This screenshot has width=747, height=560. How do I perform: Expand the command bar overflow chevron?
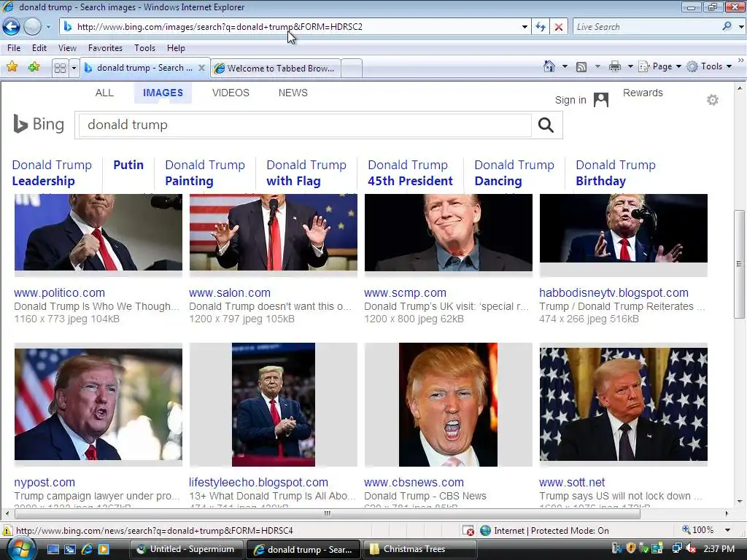(x=741, y=61)
